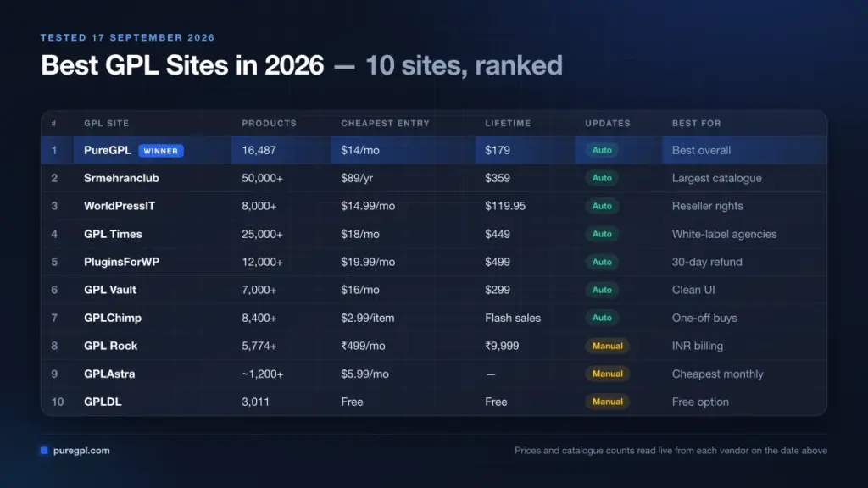Click the $2.99/item price cell
The width and height of the screenshot is (868, 488).
[x=368, y=318]
